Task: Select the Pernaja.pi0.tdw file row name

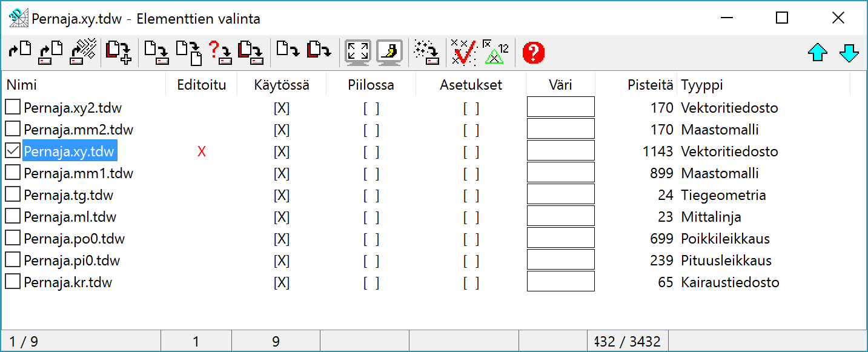Action: (71, 261)
